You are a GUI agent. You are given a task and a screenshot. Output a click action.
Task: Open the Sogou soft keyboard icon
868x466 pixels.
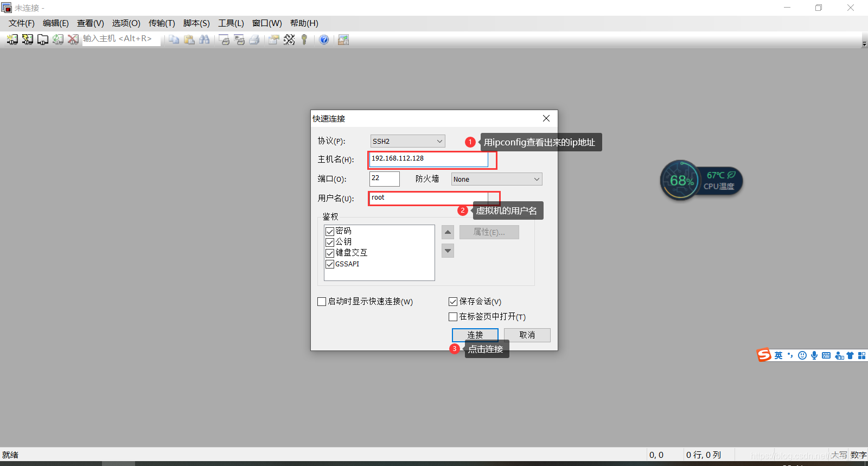click(x=826, y=355)
